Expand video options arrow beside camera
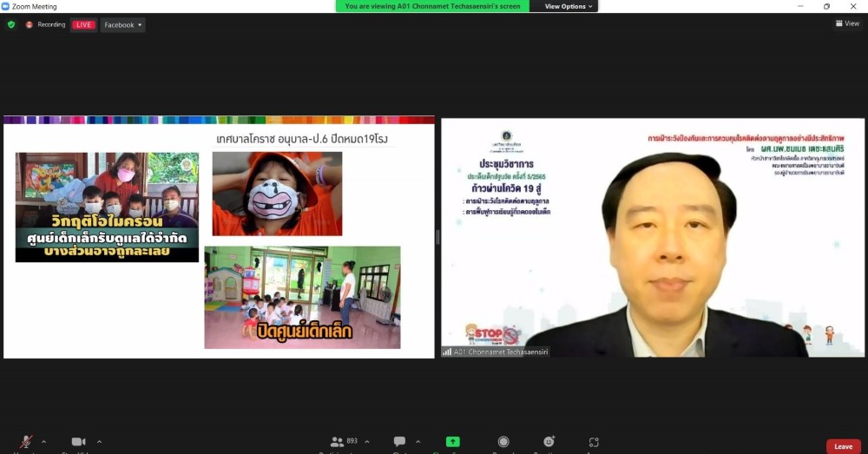Image resolution: width=868 pixels, height=454 pixels. point(99,441)
